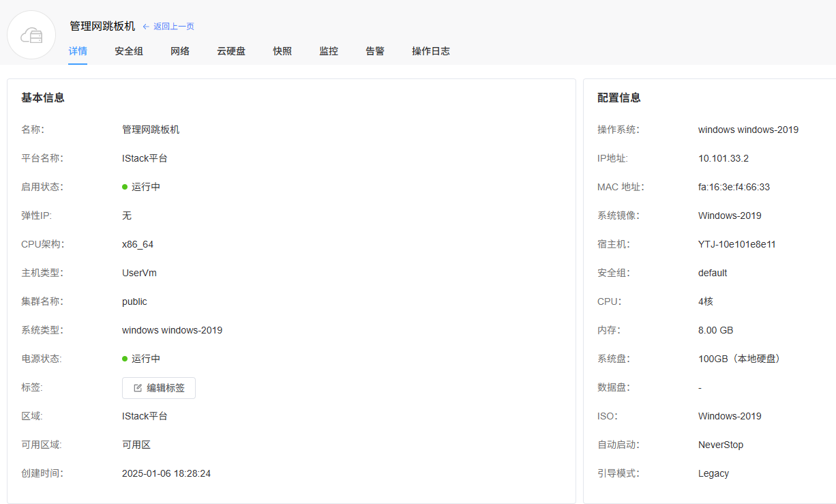The image size is (836, 504).
Task: Click the 操作系统 value windows windows-2019
Action: coord(748,130)
